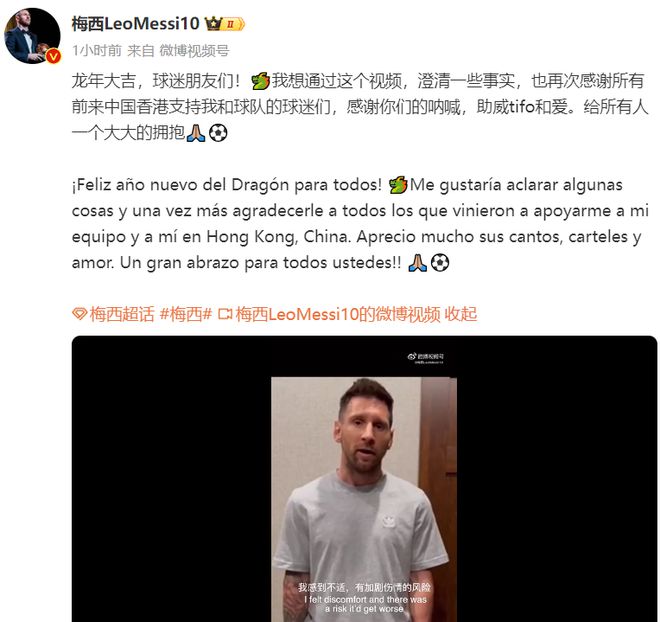Click the dragon emoji in Spanish text
Viewport: 660px width, 622px height.
398,185
